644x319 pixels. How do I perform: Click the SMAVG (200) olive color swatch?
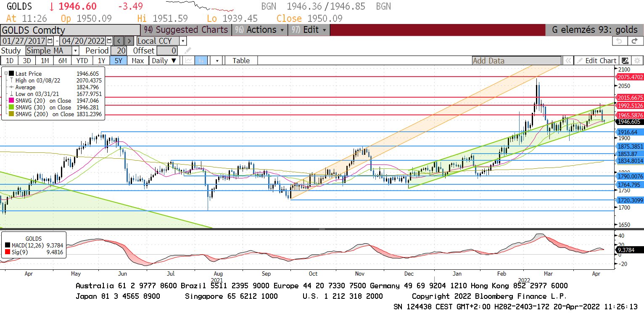click(x=11, y=114)
